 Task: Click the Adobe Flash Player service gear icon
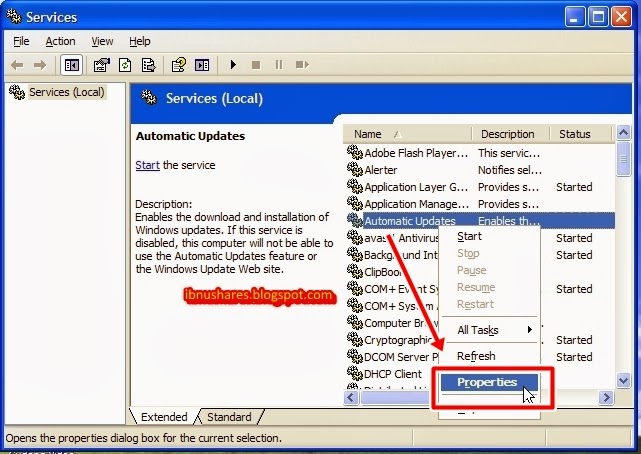point(355,152)
